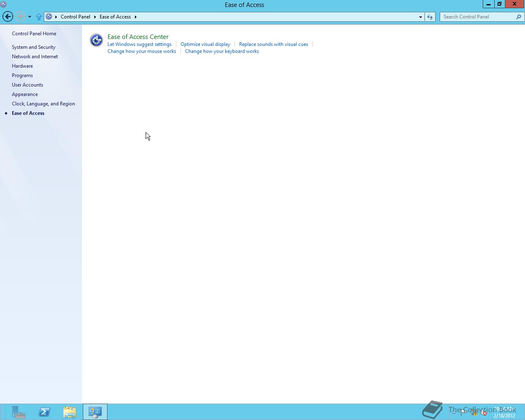This screenshot has width=525, height=420.
Task: Click Optimize visual display link
Action: coord(205,44)
